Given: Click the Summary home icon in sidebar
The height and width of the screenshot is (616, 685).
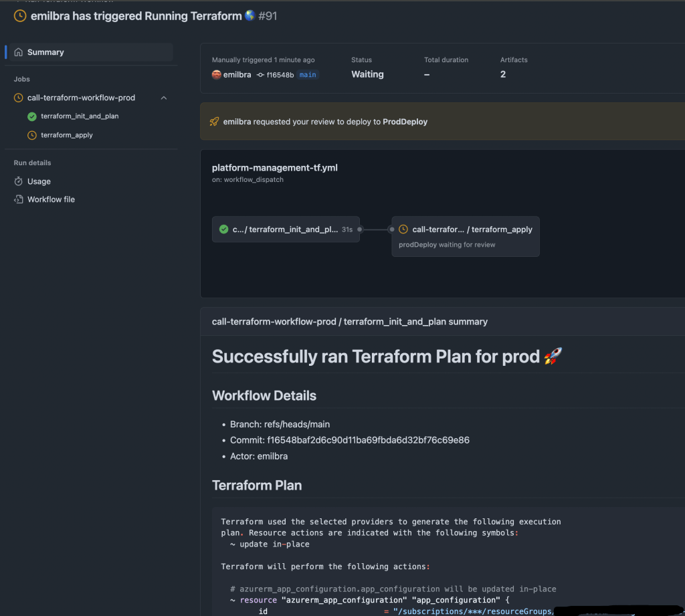Looking at the screenshot, I should click(x=19, y=52).
